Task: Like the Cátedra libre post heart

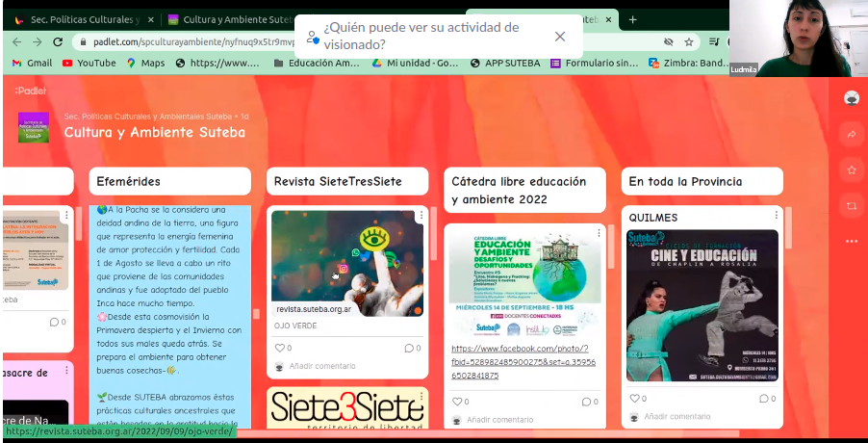Action: (457, 402)
